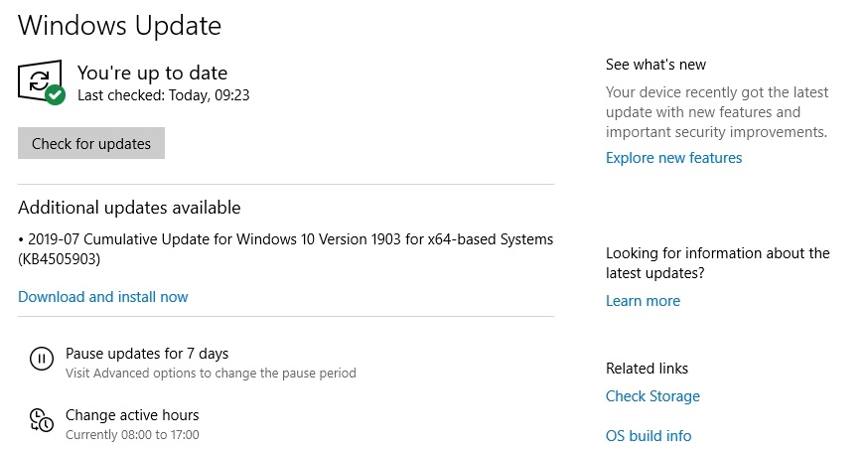The width and height of the screenshot is (868, 452).
Task: Click the green checkmark status badge
Action: point(56,94)
